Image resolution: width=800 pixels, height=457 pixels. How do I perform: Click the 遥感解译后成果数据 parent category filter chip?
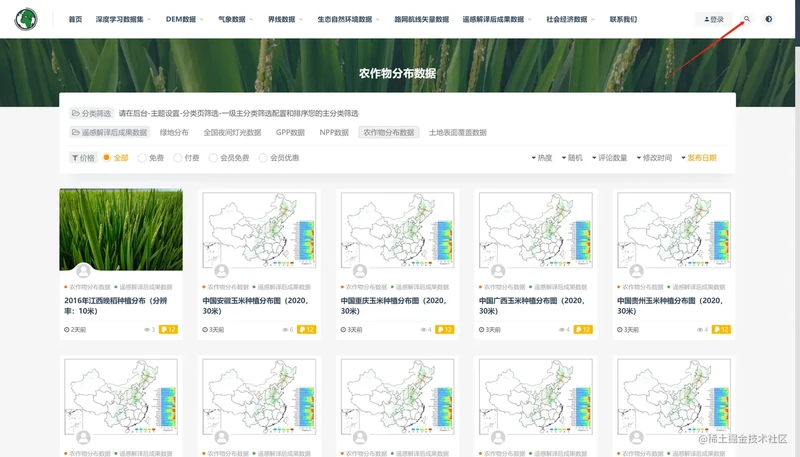pyautogui.click(x=110, y=133)
